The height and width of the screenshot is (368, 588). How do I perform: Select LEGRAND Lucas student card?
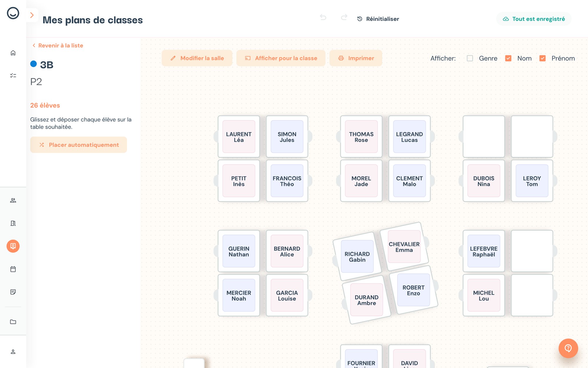point(410,137)
